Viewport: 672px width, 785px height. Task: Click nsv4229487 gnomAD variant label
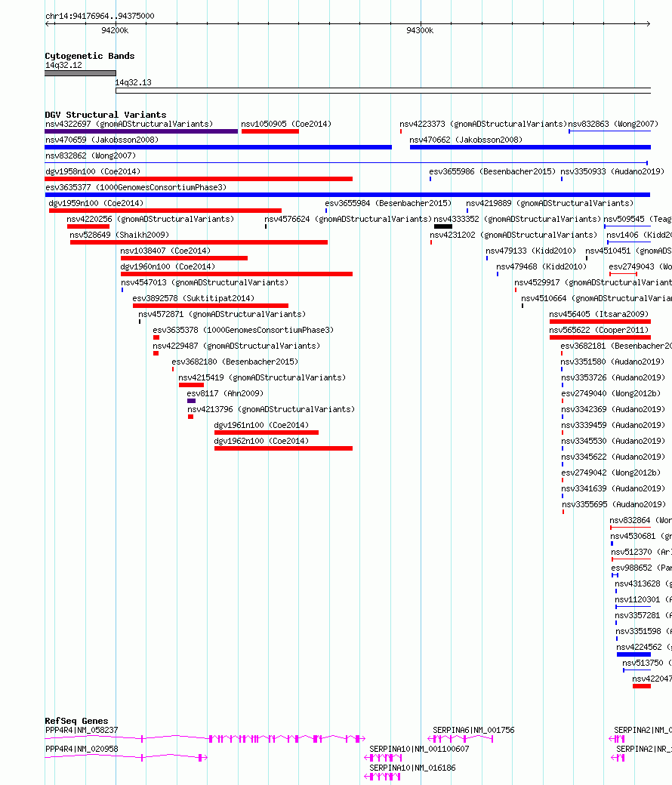point(236,346)
